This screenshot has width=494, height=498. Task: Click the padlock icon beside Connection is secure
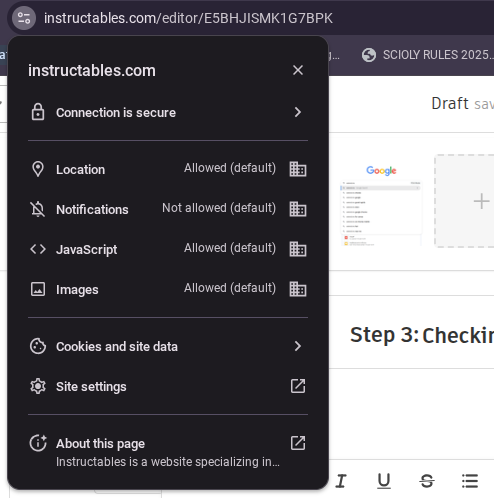pyautogui.click(x=38, y=112)
